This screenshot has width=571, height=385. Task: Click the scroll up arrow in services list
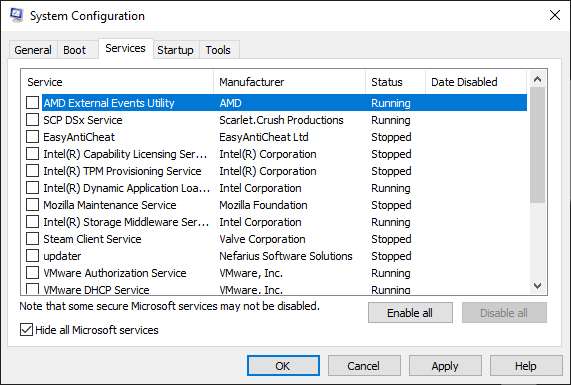coord(537,79)
